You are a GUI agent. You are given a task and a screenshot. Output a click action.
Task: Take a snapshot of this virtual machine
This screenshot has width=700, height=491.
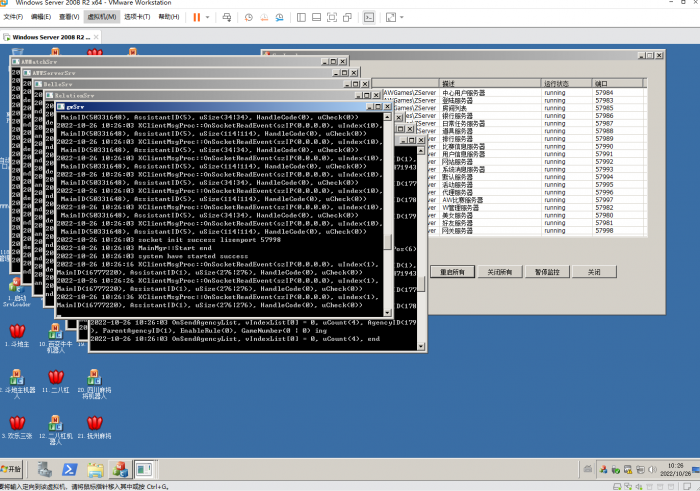point(249,17)
